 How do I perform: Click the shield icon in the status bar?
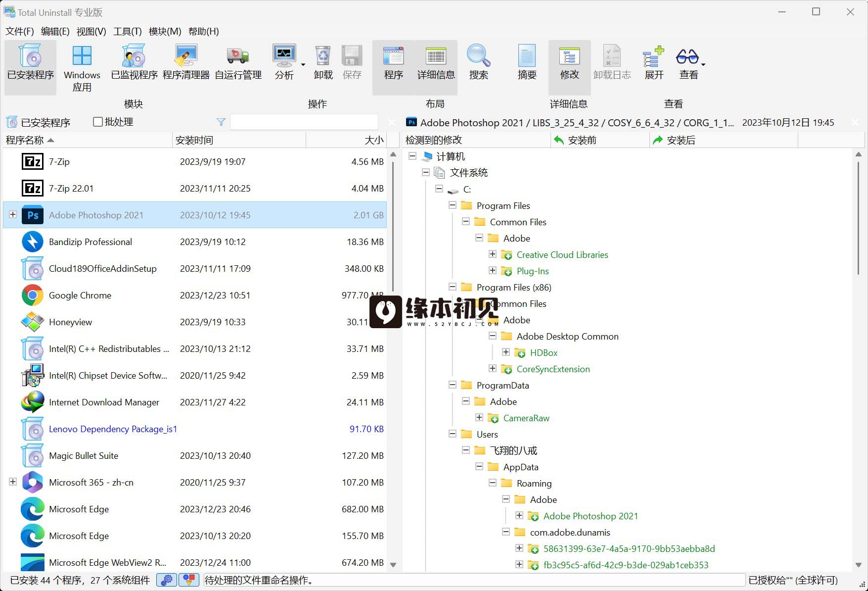point(189,580)
